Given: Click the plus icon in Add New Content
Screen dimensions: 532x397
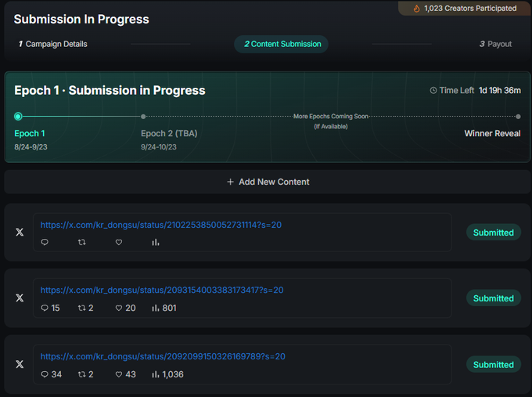Looking at the screenshot, I should pyautogui.click(x=230, y=182).
